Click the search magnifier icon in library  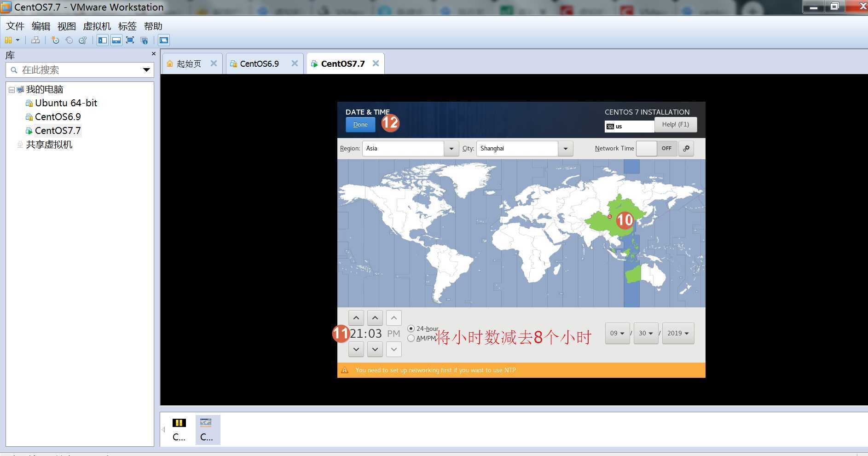pyautogui.click(x=14, y=70)
